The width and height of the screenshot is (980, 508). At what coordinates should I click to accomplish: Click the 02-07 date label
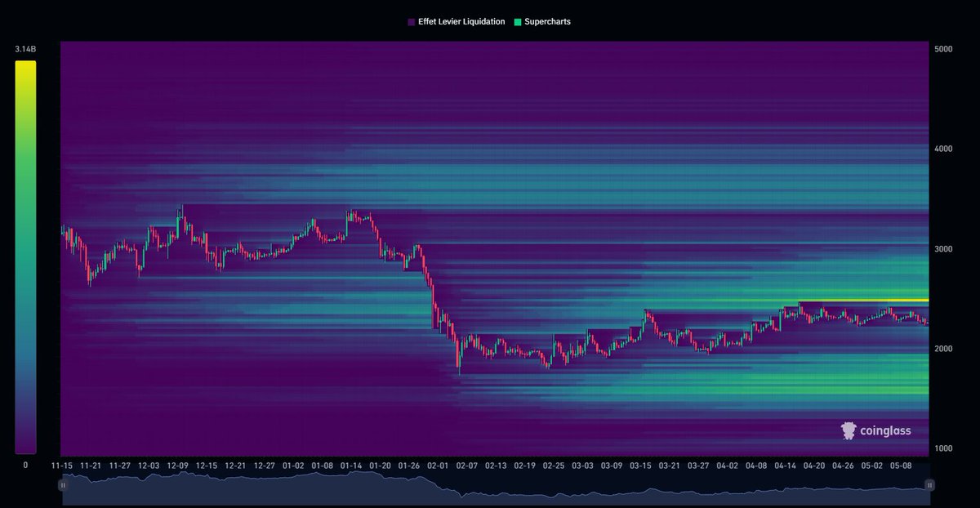pyautogui.click(x=467, y=466)
